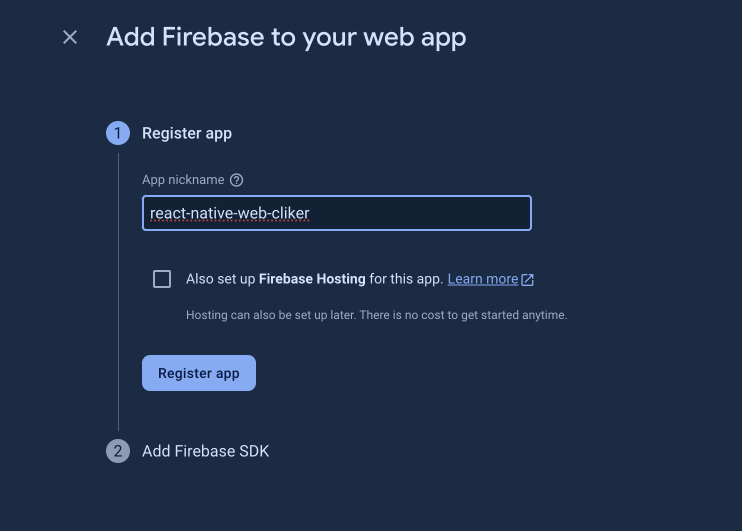The image size is (742, 531).
Task: Focus the App nickname input field
Action: (336, 213)
